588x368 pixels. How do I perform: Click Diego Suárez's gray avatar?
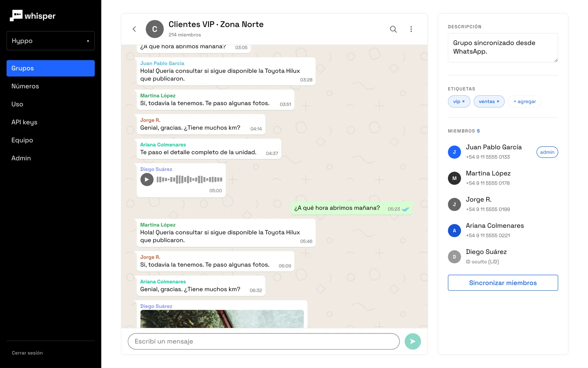(x=454, y=256)
